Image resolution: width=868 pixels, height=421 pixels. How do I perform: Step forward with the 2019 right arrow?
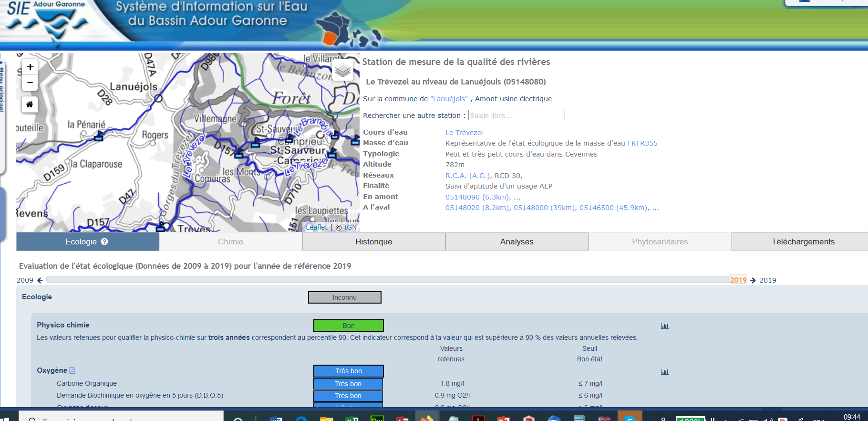tap(753, 280)
